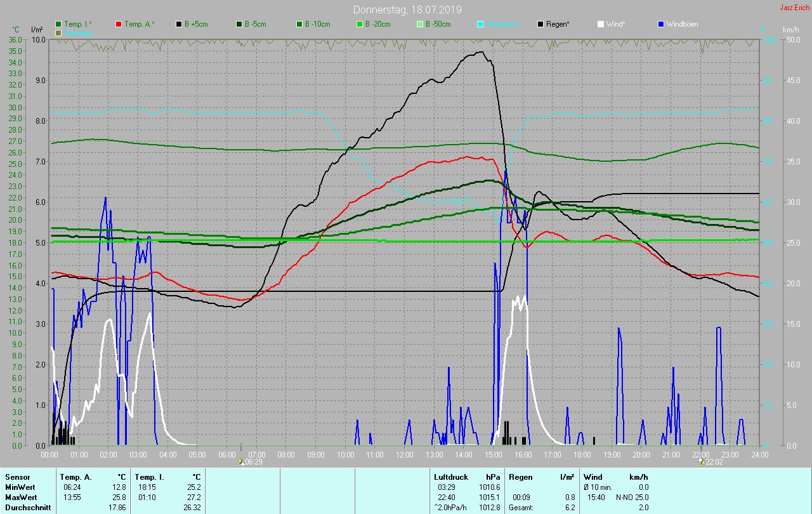Click the black Regen legend swatch
The width and height of the screenshot is (812, 514).
(540, 24)
